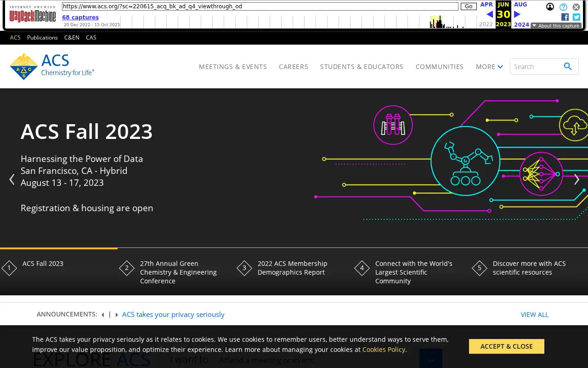Advance to next hero slide arrow
The height and width of the screenshot is (368, 588).
pyautogui.click(x=577, y=179)
